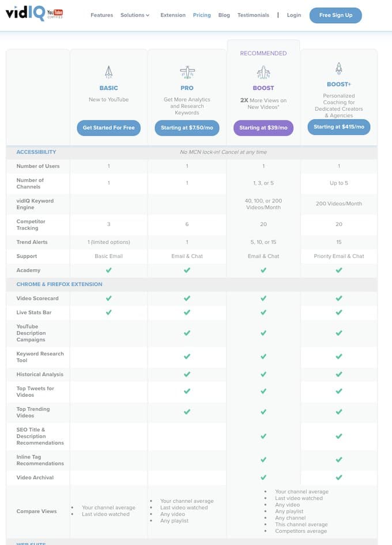Expand the Solutions dropdown menu
The height and width of the screenshot is (545, 392).
pyautogui.click(x=135, y=15)
